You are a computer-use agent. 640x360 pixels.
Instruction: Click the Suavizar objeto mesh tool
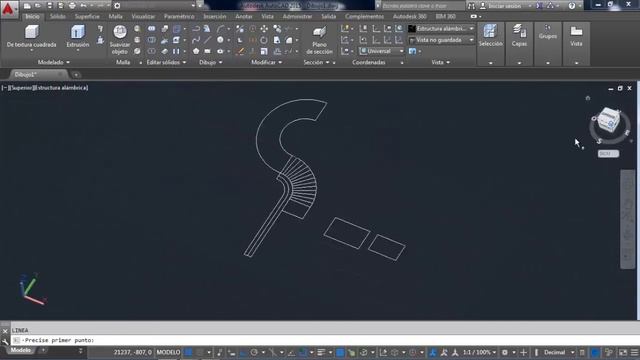[120, 39]
